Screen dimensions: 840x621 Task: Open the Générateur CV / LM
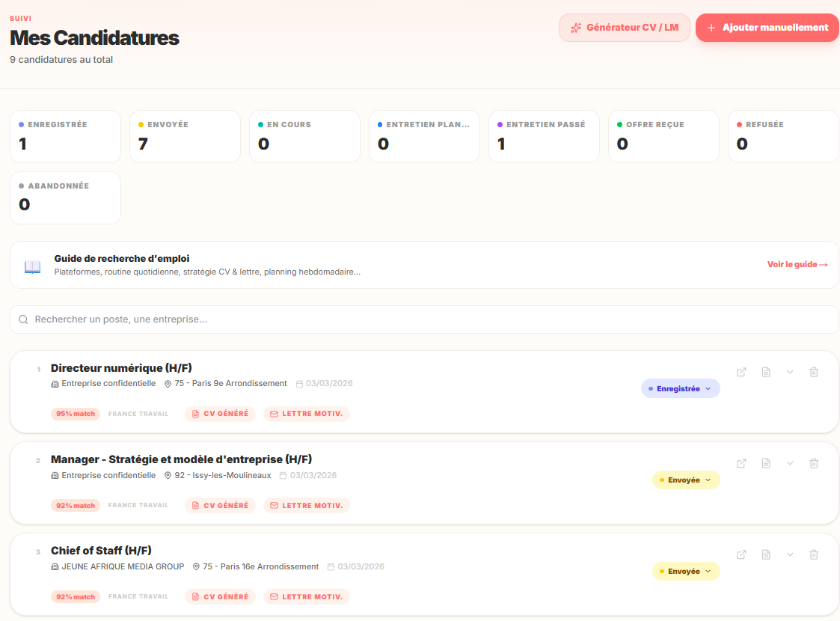tap(624, 28)
